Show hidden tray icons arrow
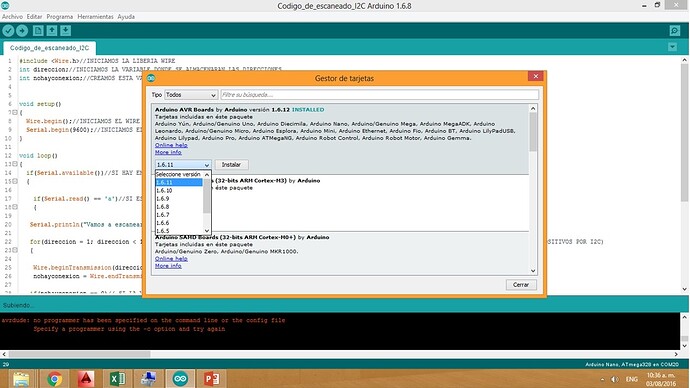Image resolution: width=690 pixels, height=388 pixels. (x=602, y=379)
